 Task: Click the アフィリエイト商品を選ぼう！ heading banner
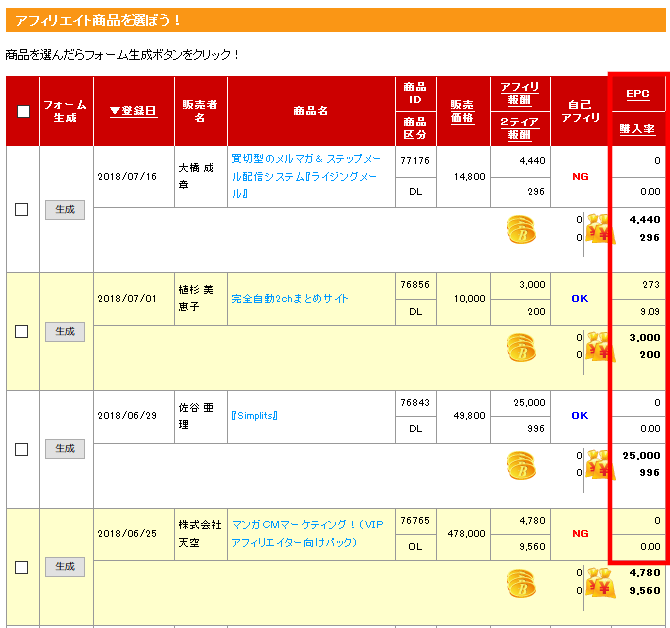[335, 20]
